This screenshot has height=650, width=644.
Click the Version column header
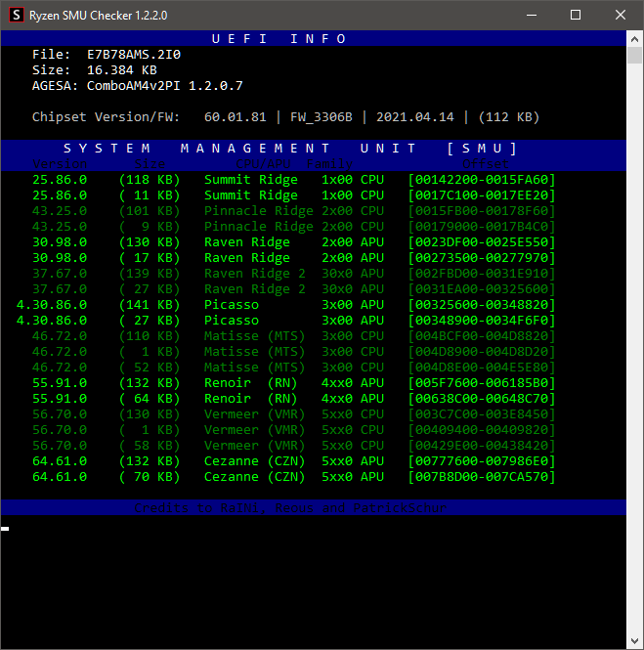coord(60,164)
